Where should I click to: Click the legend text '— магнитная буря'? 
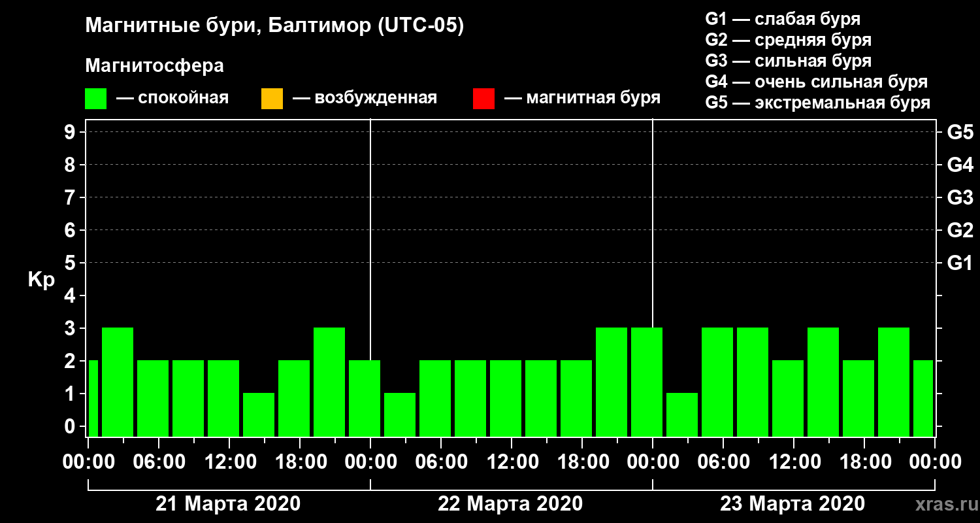[x=583, y=99]
